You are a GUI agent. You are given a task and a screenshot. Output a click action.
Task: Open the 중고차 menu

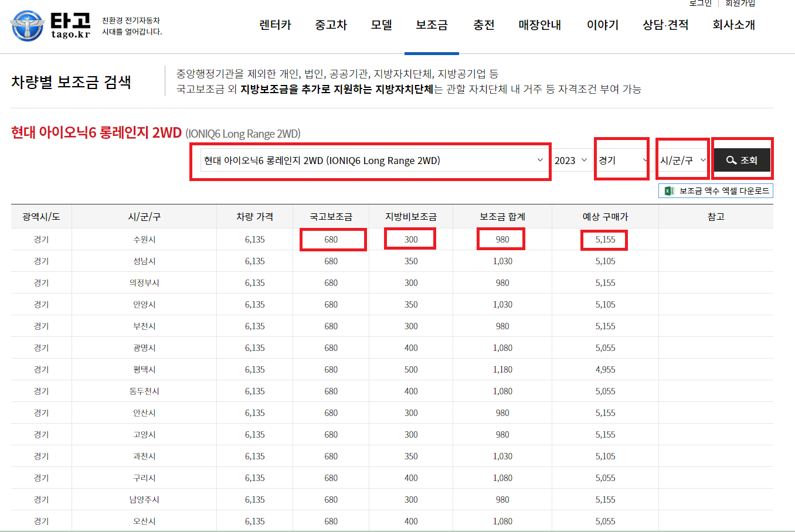tap(331, 25)
